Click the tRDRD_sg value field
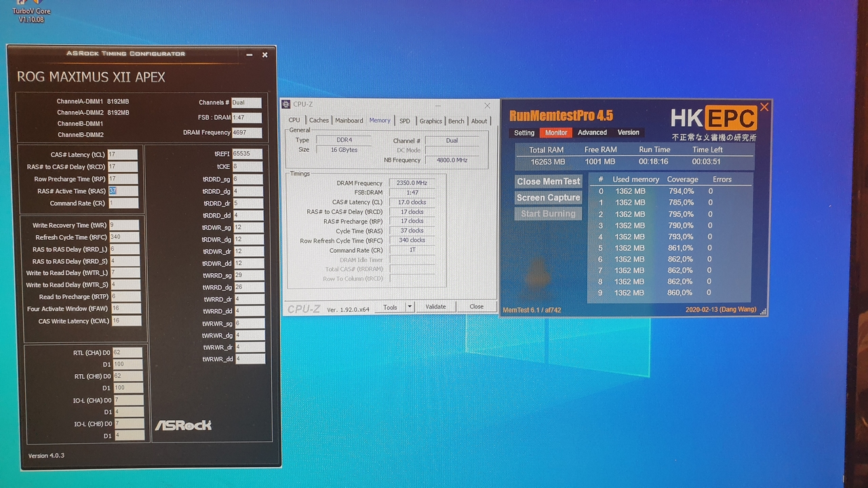Image resolution: width=868 pixels, height=488 pixels. pos(248,180)
